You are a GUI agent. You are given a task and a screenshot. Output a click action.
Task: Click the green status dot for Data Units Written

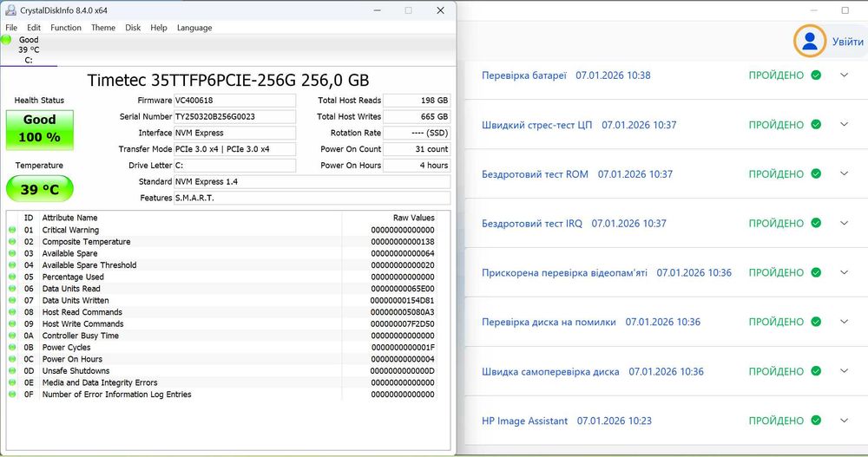[x=12, y=300]
